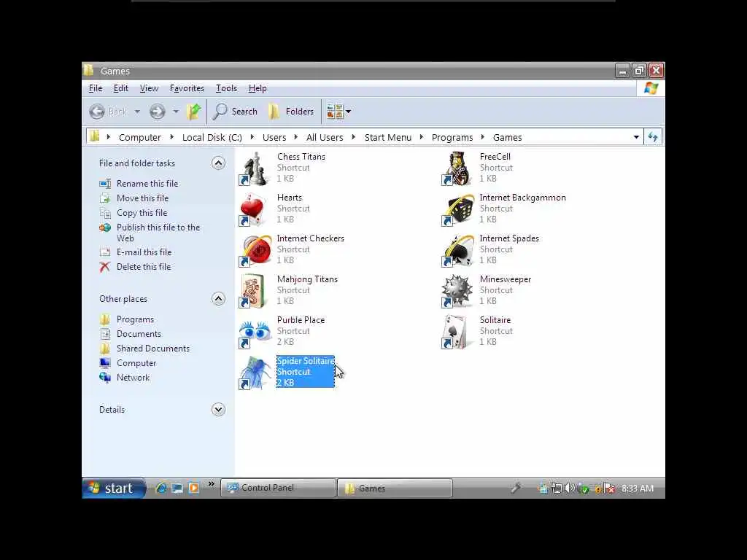The image size is (747, 560).
Task: Open the Views dropdown arrow
Action: 348,112
